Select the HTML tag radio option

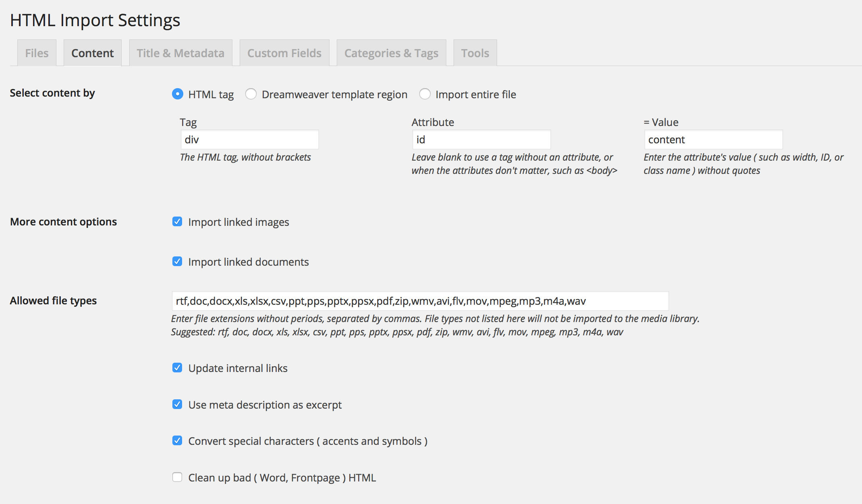coord(178,94)
